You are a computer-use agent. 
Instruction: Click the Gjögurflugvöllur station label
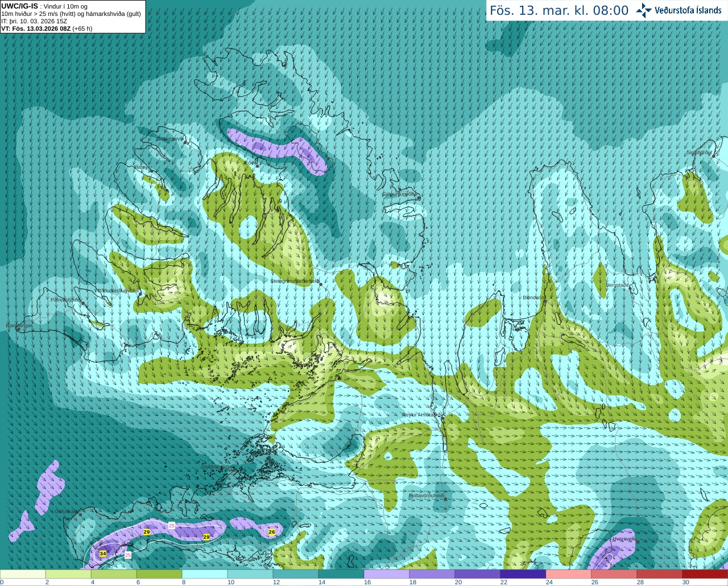click(x=400, y=194)
